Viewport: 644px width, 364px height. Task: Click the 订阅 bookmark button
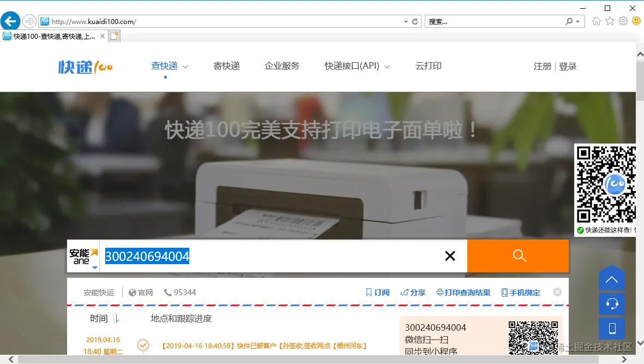coord(377,293)
